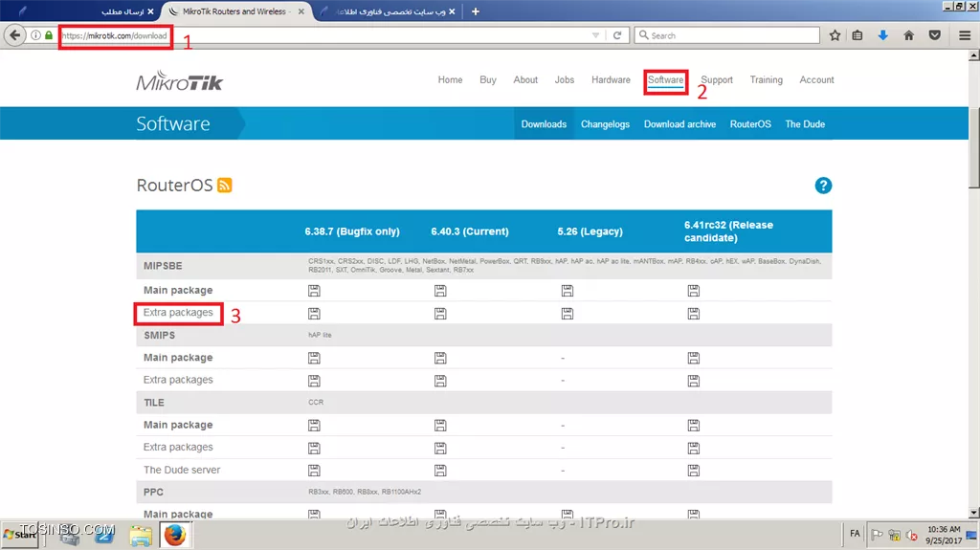Download The Dude server 6.38.7
This screenshot has height=550, width=980.
coord(314,471)
